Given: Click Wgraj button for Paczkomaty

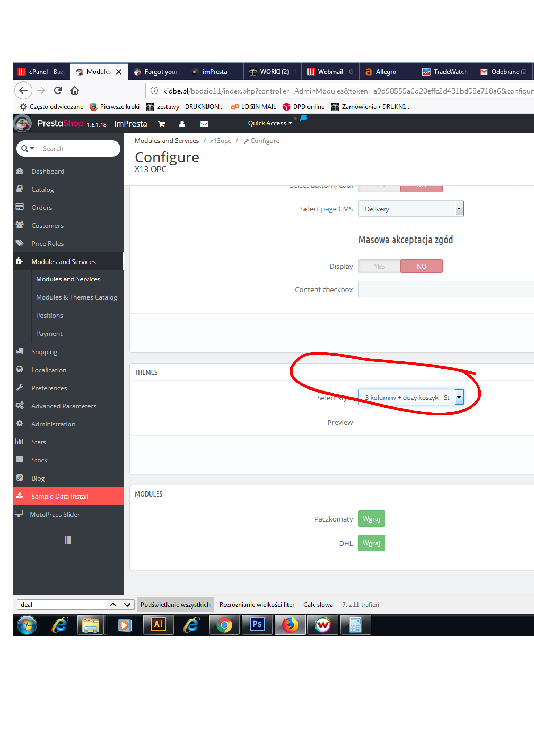Looking at the screenshot, I should (x=371, y=519).
